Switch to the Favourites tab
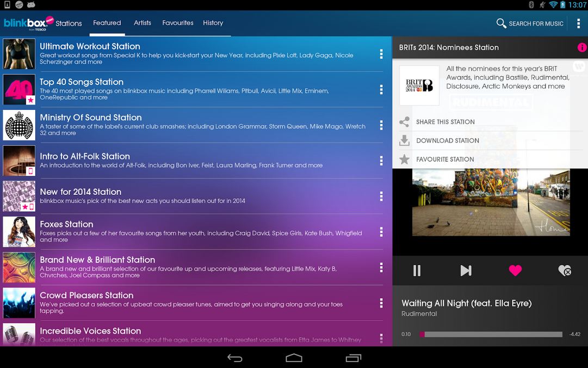This screenshot has width=588, height=368. tap(178, 23)
